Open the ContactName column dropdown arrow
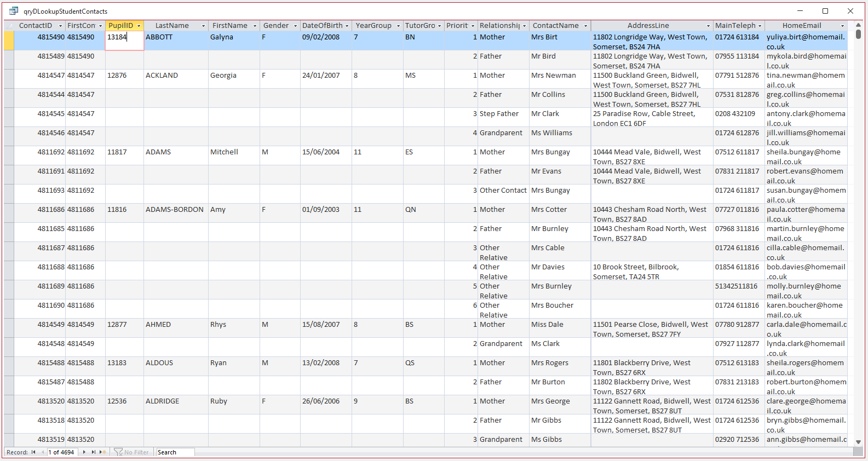The height and width of the screenshot is (461, 868). [585, 26]
